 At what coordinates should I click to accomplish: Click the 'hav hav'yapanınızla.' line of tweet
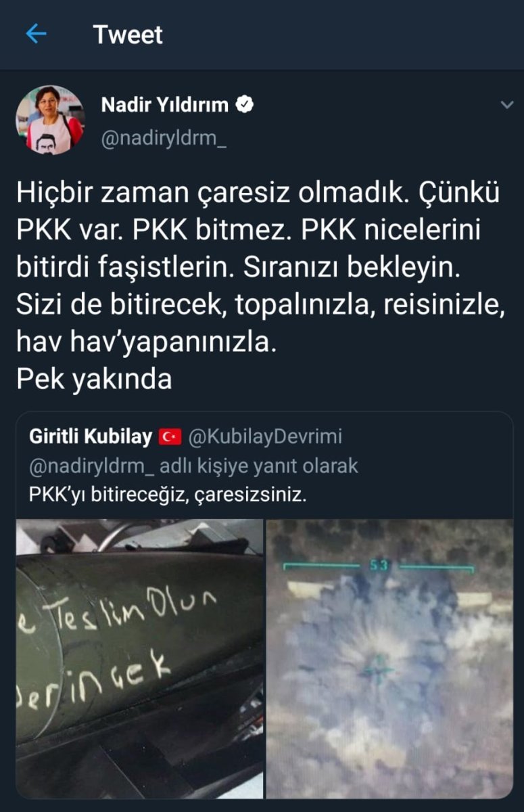tap(147, 343)
